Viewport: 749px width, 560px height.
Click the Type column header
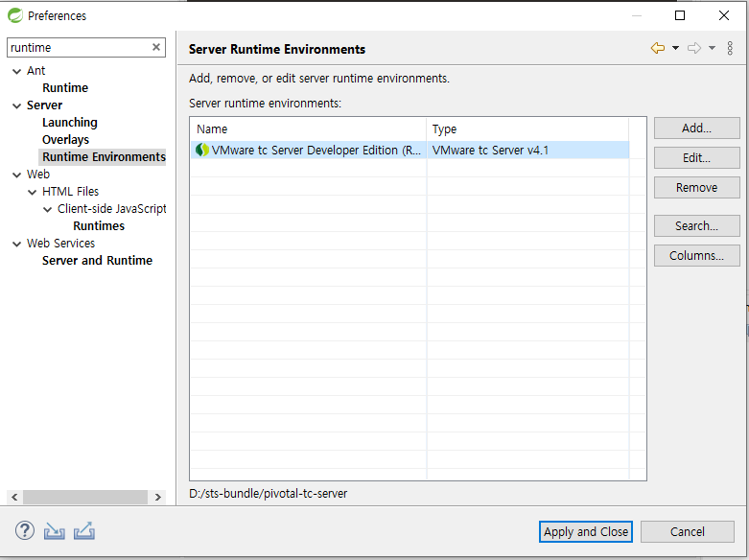coord(527,129)
